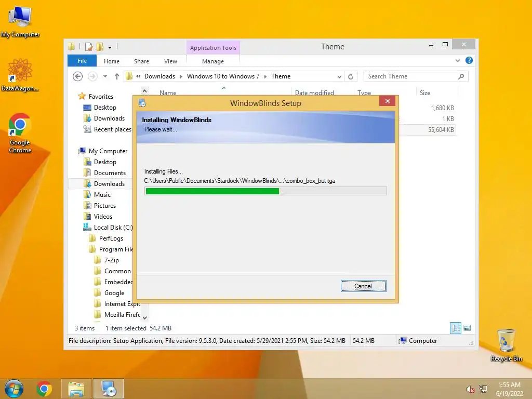Switch to the Share ribbon tab

pos(141,61)
